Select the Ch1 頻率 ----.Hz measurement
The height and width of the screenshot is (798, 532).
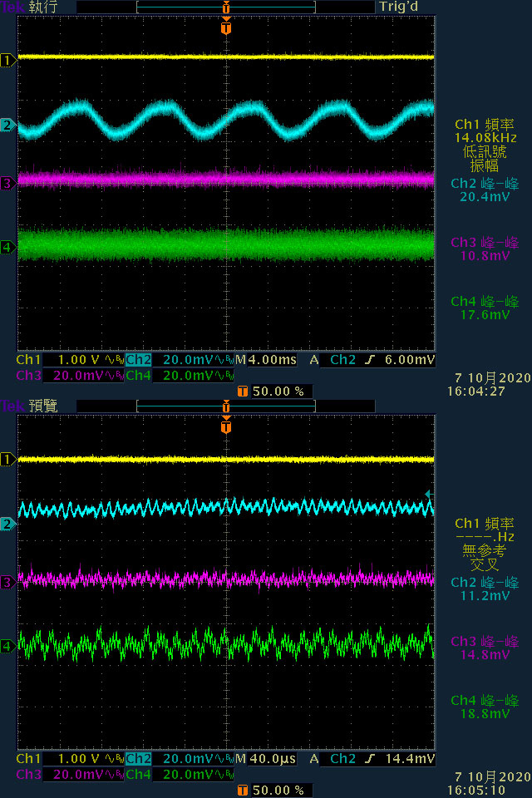click(x=485, y=530)
